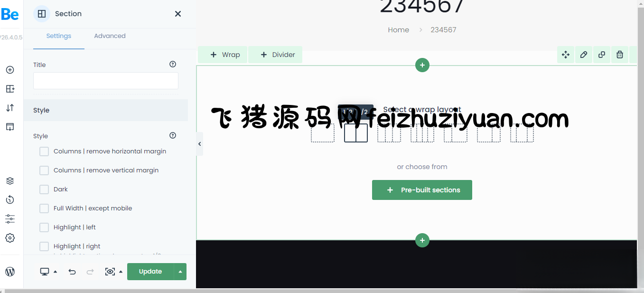Collapse the sidebar with the left chevron

tap(199, 143)
